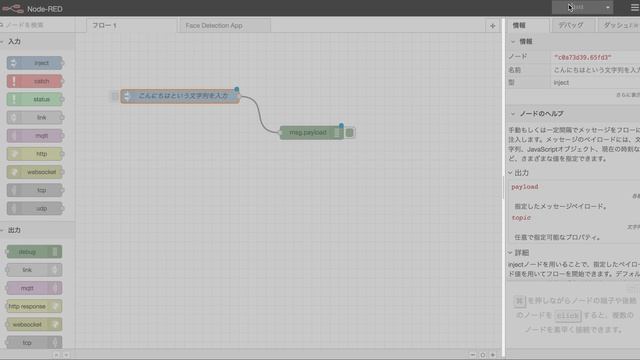Image resolution: width=640 pixels, height=360 pixels.
Task: Click the Node-RED logo in the header
Action: (13, 8)
